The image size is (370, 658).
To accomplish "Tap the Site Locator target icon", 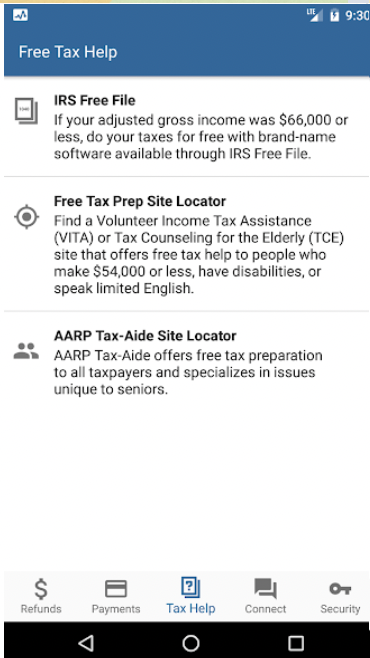I will [x=27, y=217].
